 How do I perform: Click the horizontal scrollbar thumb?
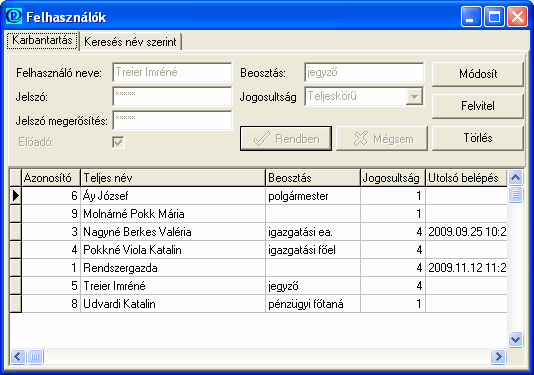click(x=35, y=357)
